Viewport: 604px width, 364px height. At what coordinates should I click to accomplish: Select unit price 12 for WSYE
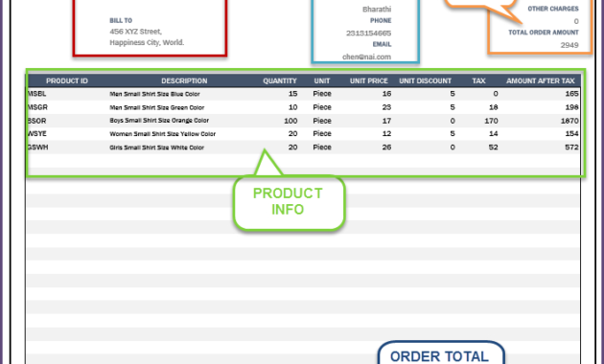point(386,133)
